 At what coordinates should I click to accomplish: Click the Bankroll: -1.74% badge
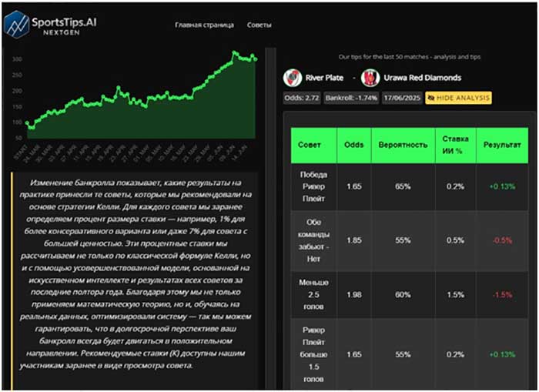pyautogui.click(x=351, y=99)
